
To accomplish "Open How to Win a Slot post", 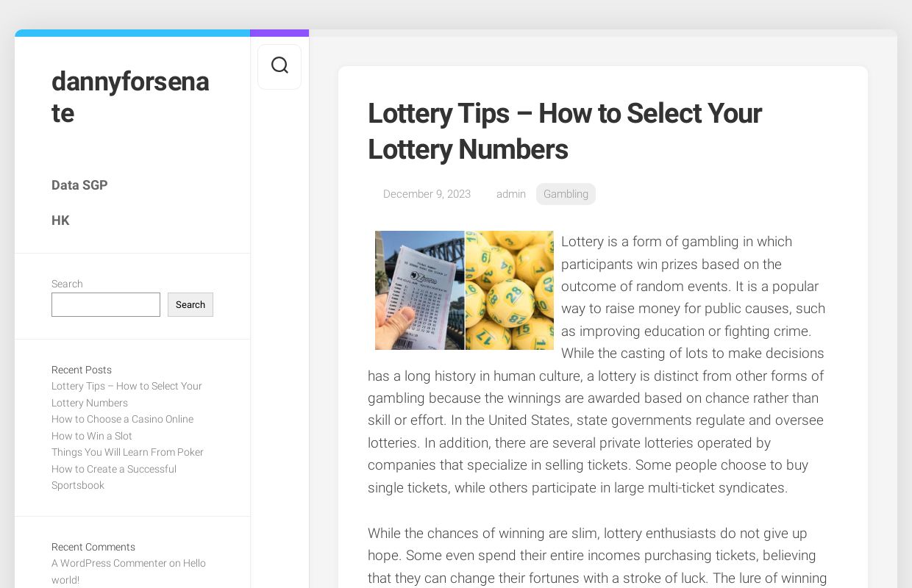I will 92,436.
